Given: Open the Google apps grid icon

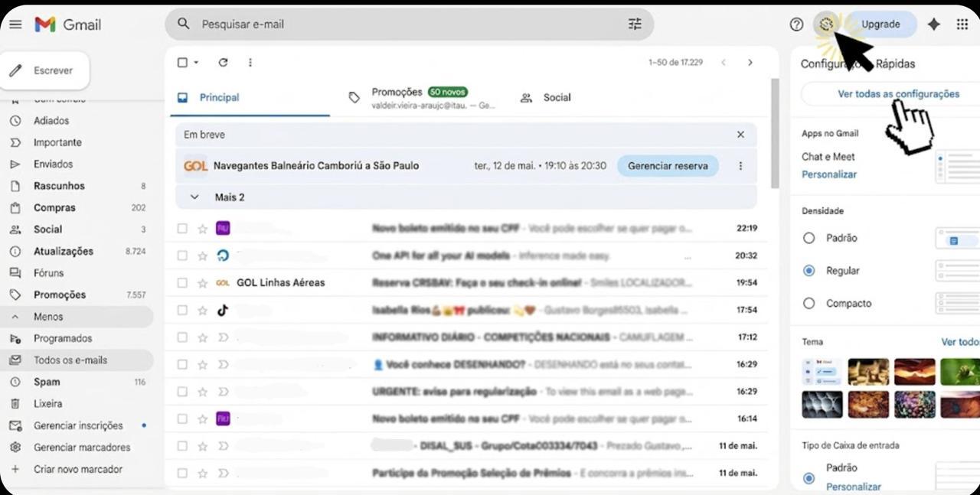Looking at the screenshot, I should pos(962,24).
